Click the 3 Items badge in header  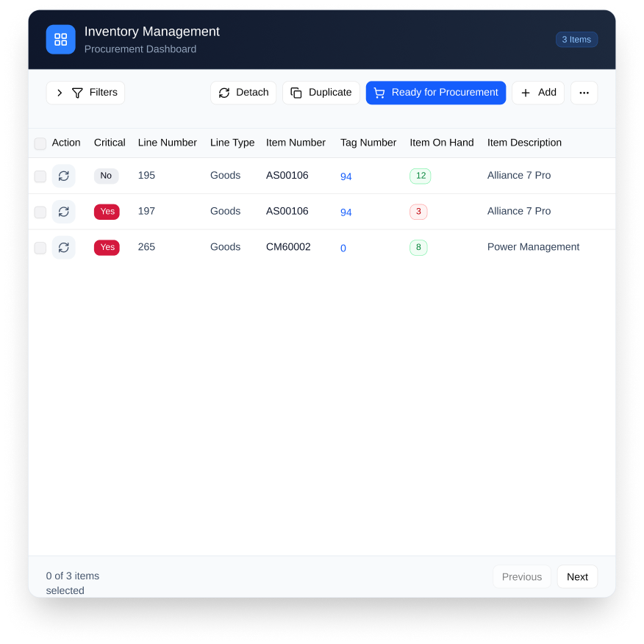tap(576, 40)
